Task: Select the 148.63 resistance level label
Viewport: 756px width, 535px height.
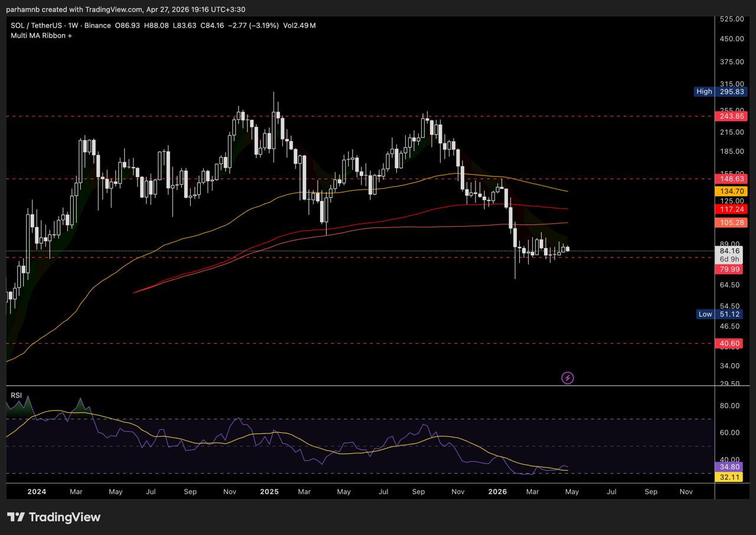Action: pyautogui.click(x=731, y=178)
